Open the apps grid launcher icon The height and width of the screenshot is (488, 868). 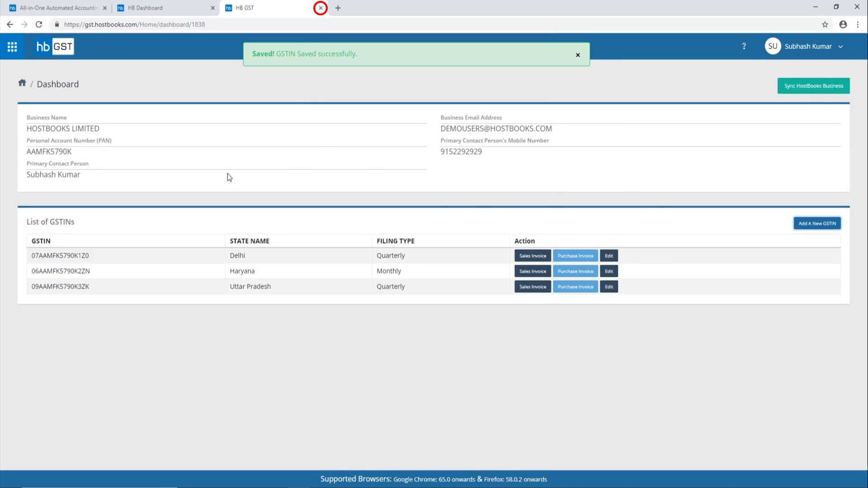pos(12,47)
